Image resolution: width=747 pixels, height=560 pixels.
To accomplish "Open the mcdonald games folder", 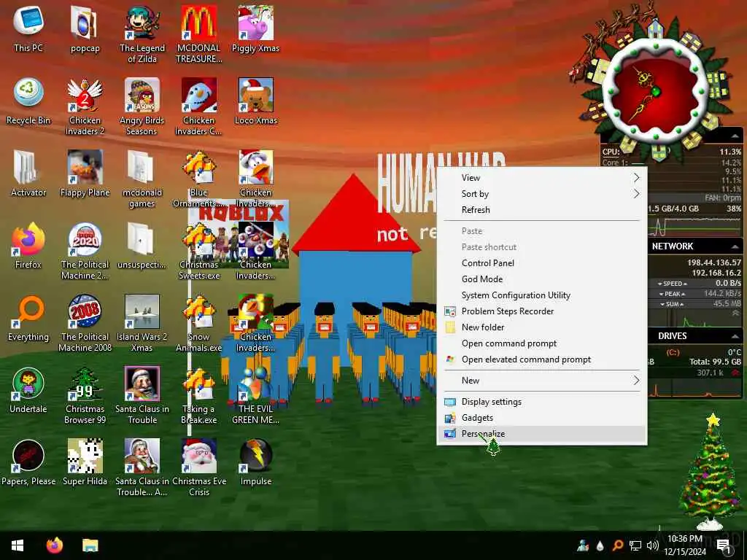I will pyautogui.click(x=142, y=178).
